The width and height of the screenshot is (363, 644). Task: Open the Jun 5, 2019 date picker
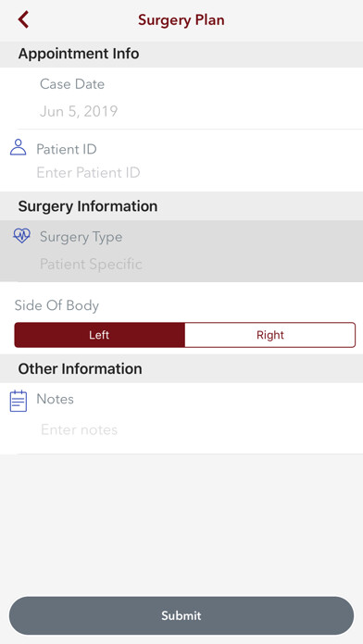[79, 111]
